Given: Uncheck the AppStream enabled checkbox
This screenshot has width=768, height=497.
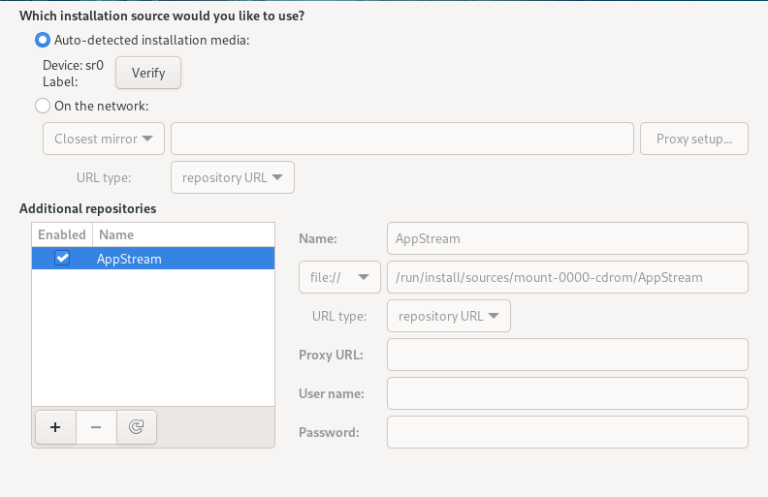Looking at the screenshot, I should pos(62,258).
